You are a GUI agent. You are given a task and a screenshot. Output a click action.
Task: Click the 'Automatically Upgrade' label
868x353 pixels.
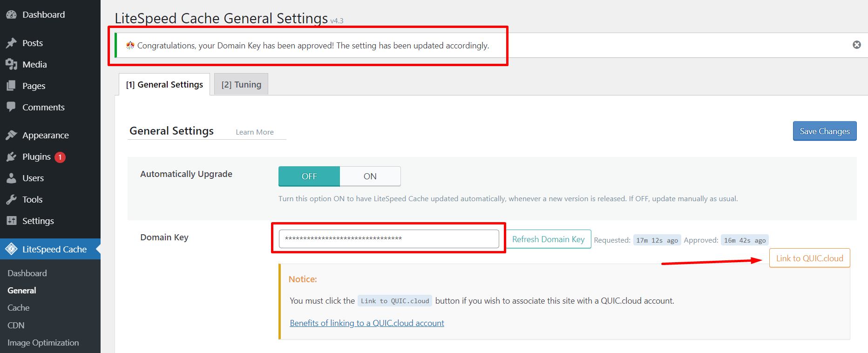click(x=186, y=174)
